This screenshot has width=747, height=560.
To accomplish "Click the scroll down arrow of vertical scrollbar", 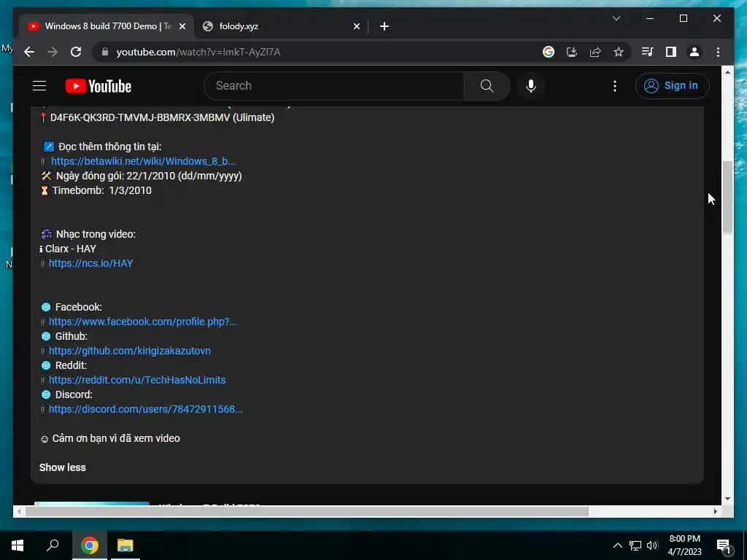I will click(x=727, y=499).
